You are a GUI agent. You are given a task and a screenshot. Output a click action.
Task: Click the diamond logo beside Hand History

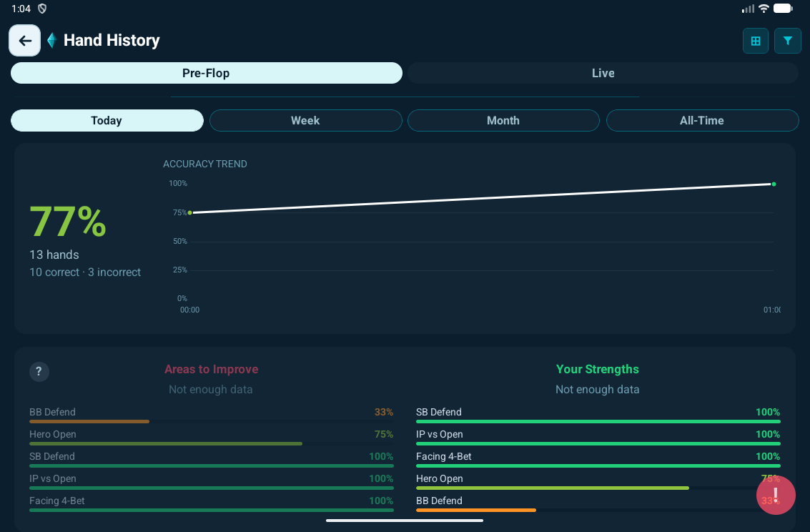pyautogui.click(x=51, y=41)
